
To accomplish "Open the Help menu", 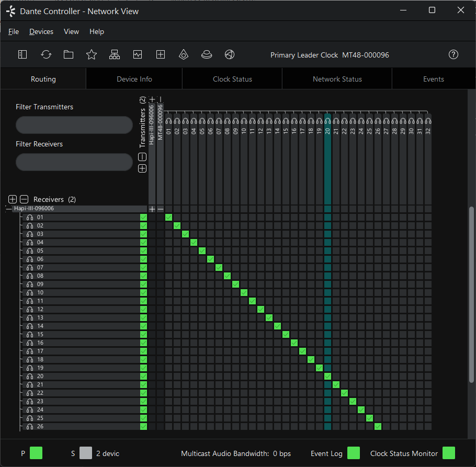I will click(x=97, y=31).
